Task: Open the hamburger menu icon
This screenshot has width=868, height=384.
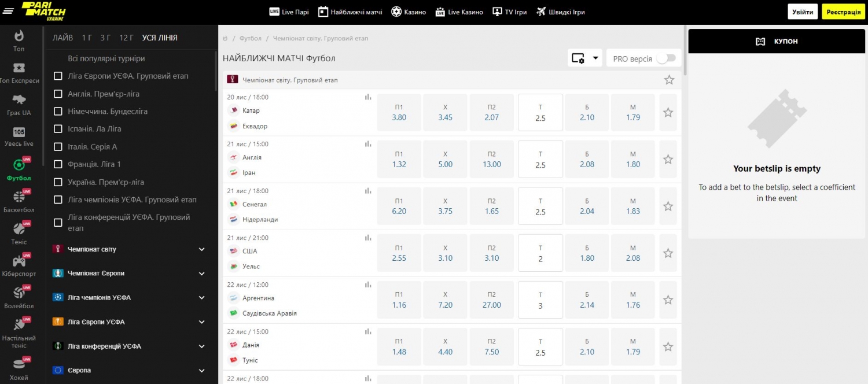Action: (x=8, y=12)
